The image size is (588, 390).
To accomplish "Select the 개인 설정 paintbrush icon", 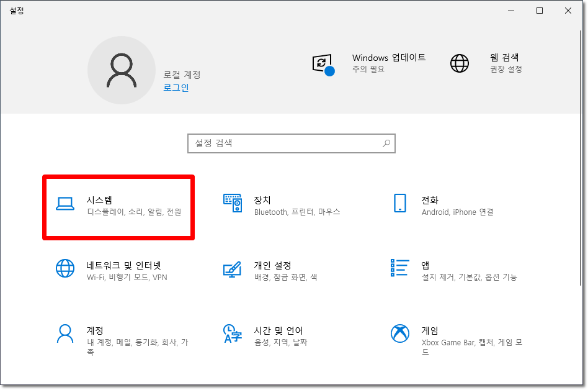I will [232, 269].
